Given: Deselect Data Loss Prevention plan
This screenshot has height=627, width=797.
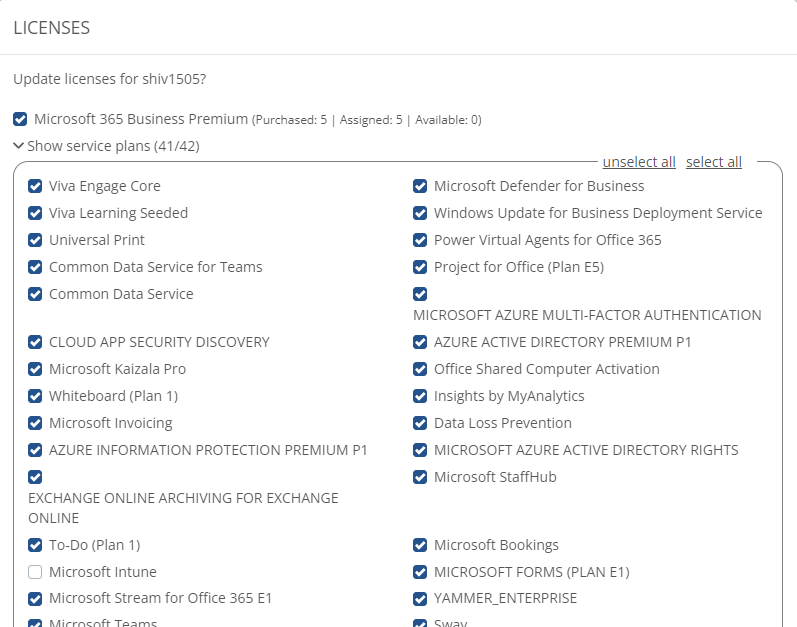Looking at the screenshot, I should pyautogui.click(x=420, y=423).
